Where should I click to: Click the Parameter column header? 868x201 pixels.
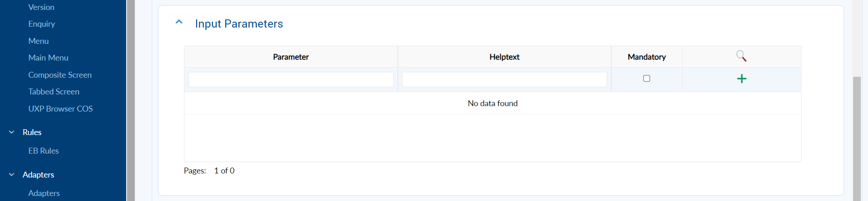(x=291, y=57)
